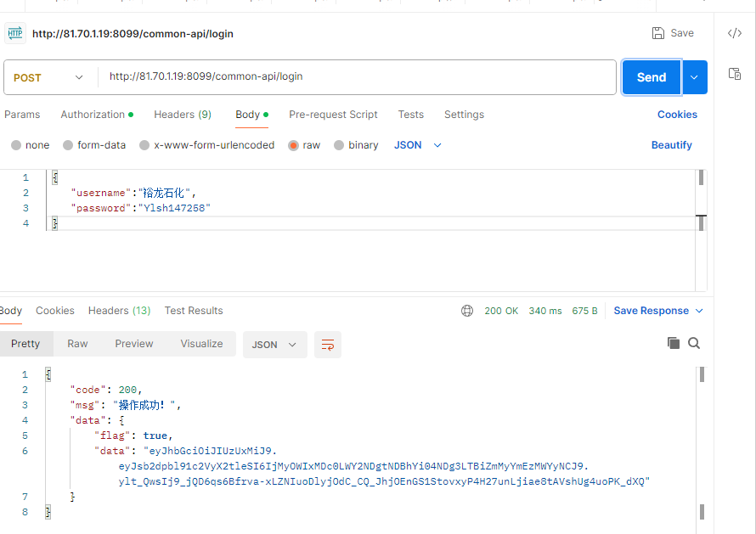Click the 200 OK status text
Image resolution: width=756 pixels, height=534 pixels.
pos(501,311)
